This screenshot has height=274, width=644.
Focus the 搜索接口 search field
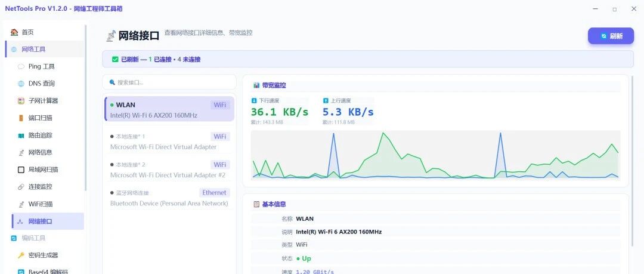click(169, 82)
